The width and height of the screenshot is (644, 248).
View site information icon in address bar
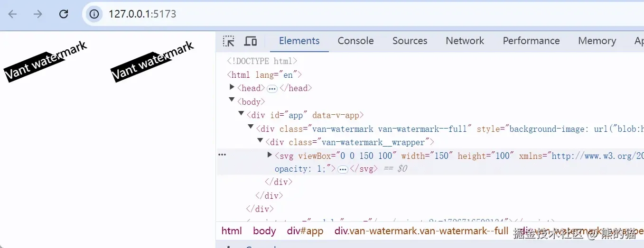[94, 14]
